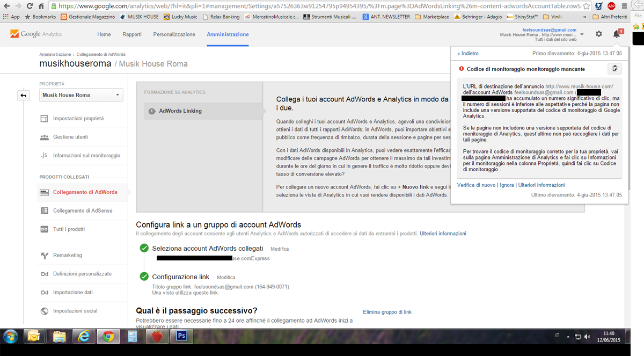Click the Impostazioni proprietà icon in the sidebar
Image resolution: width=644 pixels, height=356 pixels.
coord(44,119)
